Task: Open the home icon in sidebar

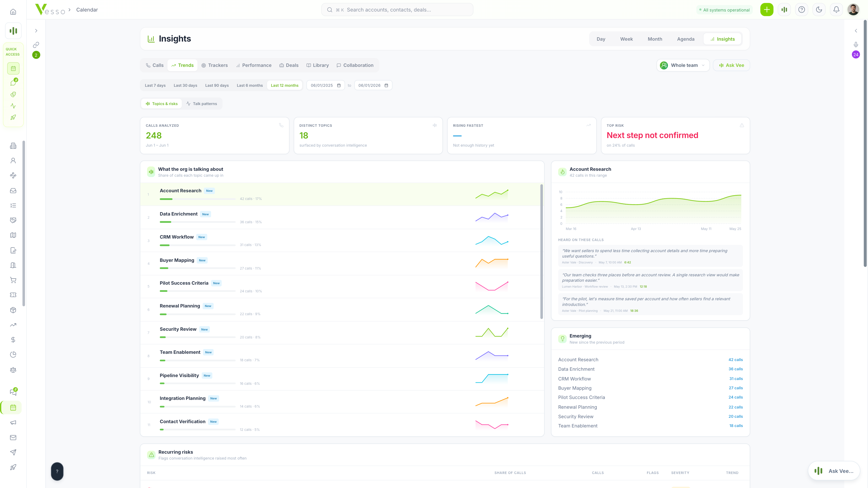Action: (x=13, y=12)
